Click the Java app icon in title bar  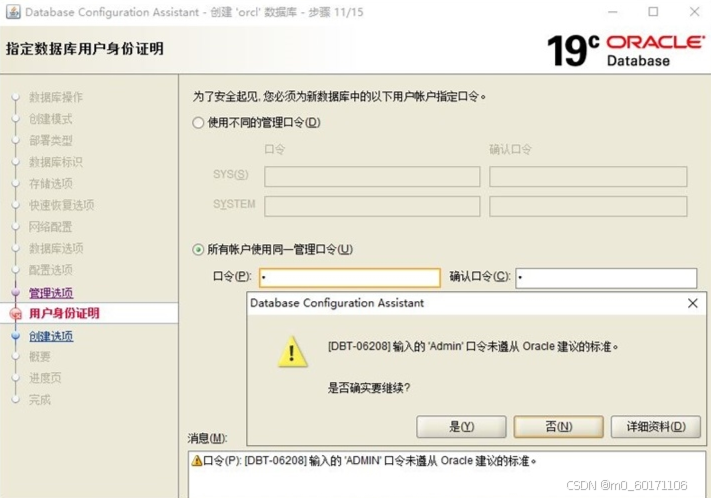coord(13,12)
